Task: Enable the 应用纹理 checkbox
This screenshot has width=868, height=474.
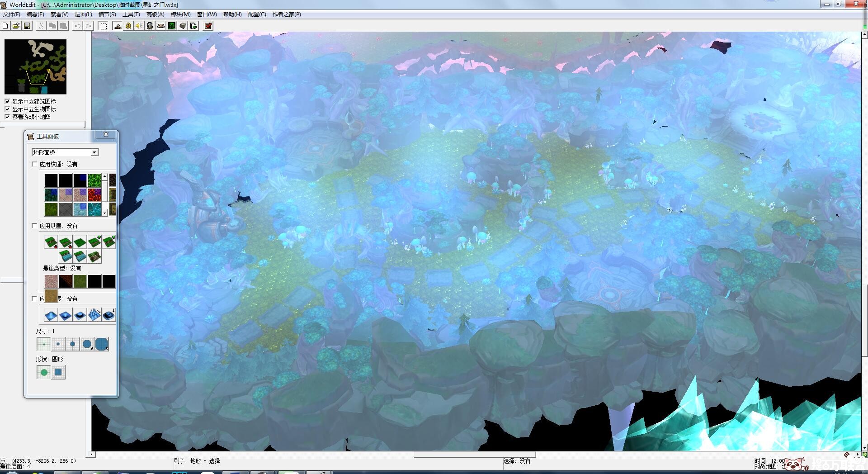Action: coord(35,164)
